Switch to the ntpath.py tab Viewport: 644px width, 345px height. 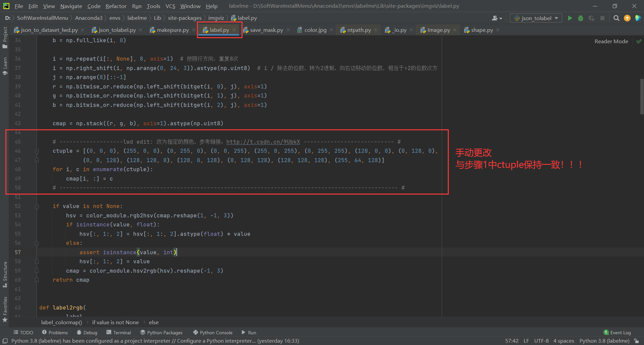(x=356, y=30)
